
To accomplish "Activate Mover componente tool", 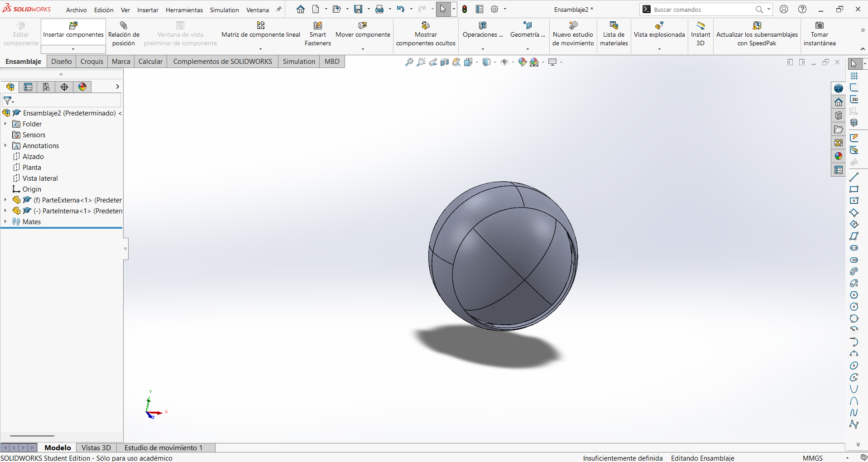I will pyautogui.click(x=363, y=30).
